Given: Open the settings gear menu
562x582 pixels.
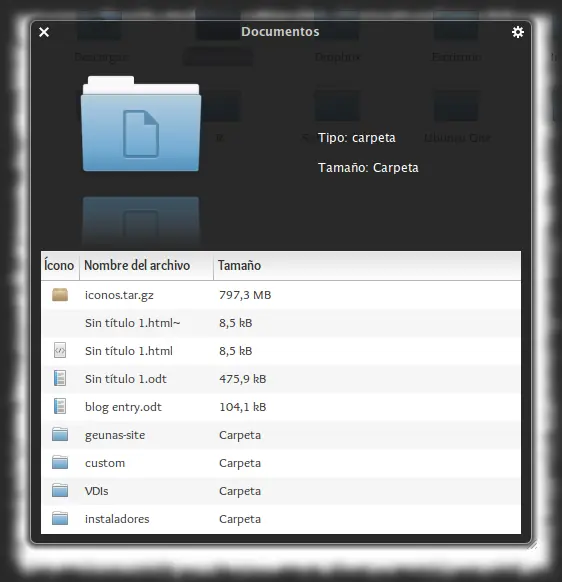Looking at the screenshot, I should [x=517, y=32].
